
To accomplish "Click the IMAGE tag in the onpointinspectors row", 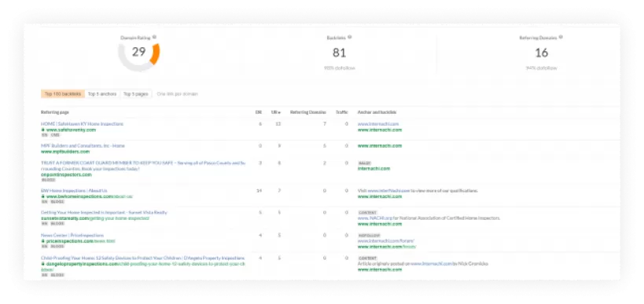I will [x=364, y=163].
